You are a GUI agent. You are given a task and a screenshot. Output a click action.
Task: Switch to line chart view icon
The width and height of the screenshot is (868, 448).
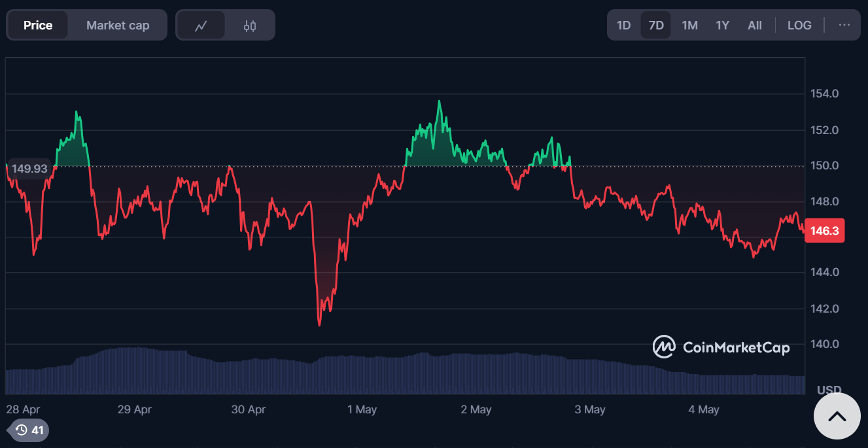pyautogui.click(x=201, y=26)
